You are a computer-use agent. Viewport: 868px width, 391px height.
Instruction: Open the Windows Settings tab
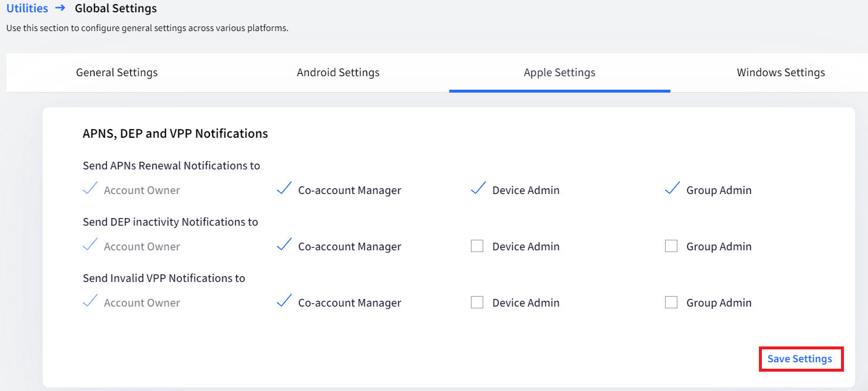[781, 73]
